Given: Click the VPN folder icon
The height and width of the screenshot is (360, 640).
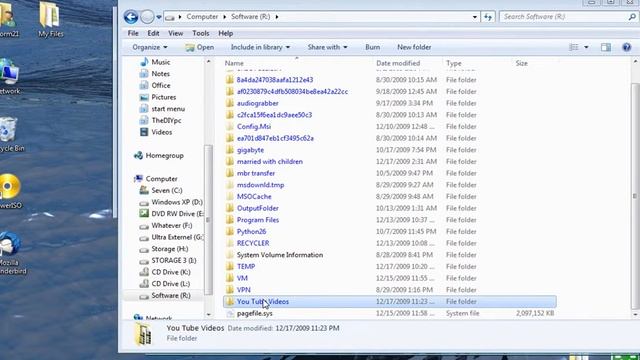Looking at the screenshot, I should [x=230, y=290].
